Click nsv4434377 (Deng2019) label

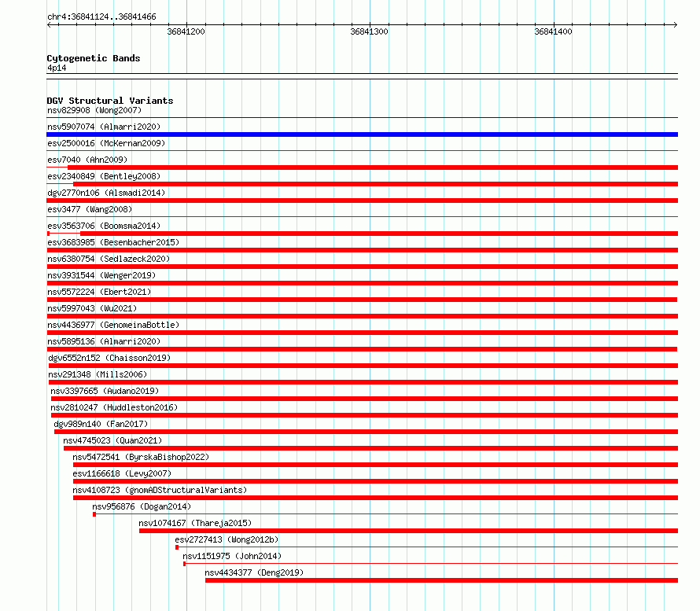[254, 572]
